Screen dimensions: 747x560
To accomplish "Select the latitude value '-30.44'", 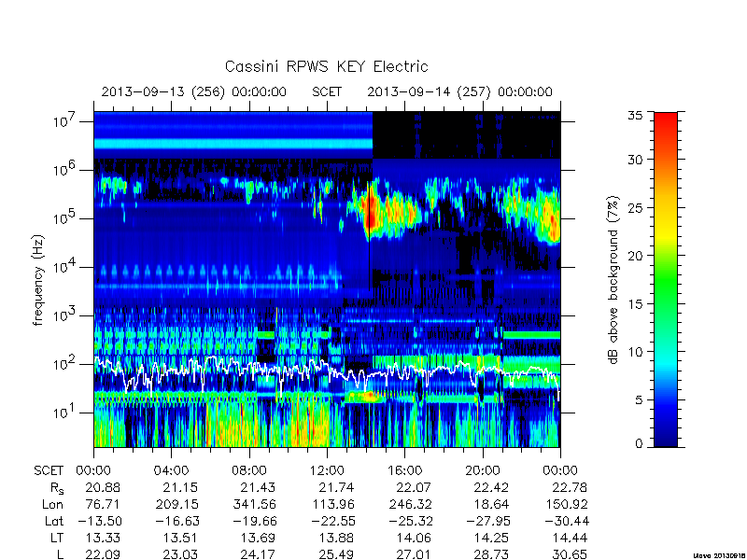I will coord(567,522).
